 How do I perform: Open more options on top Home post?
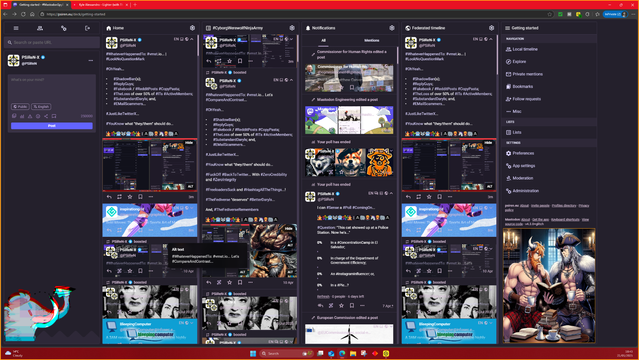coord(151,197)
